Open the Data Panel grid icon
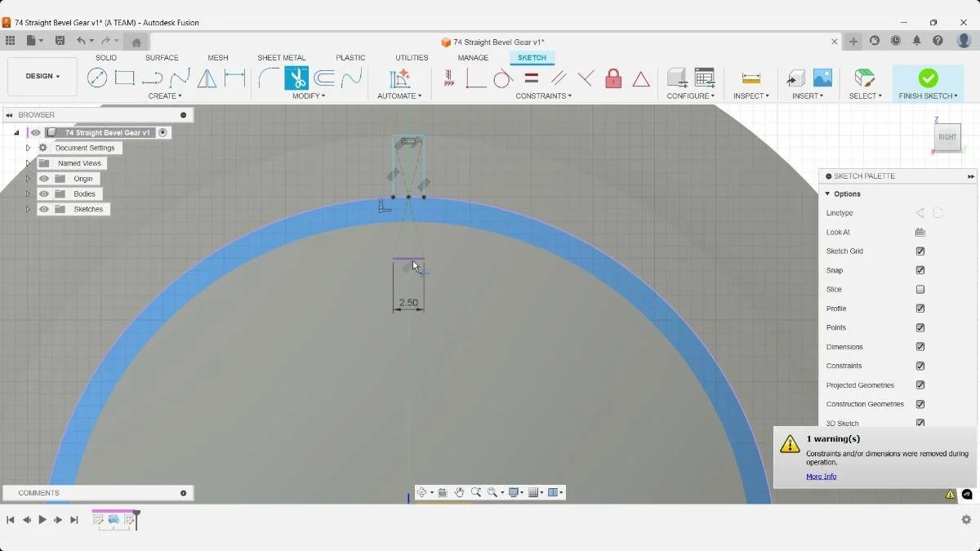The height and width of the screenshot is (551, 980). coord(10,41)
